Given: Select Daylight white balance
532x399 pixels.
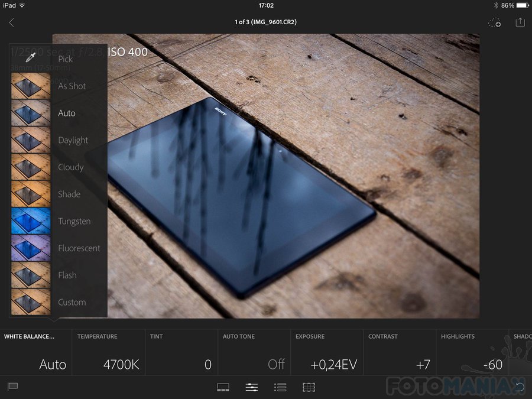Looking at the screenshot, I should [73, 140].
